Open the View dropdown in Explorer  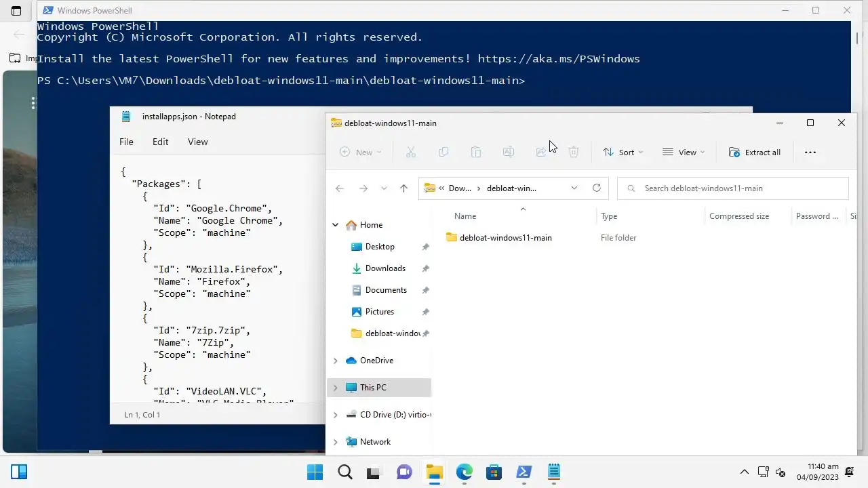point(684,152)
